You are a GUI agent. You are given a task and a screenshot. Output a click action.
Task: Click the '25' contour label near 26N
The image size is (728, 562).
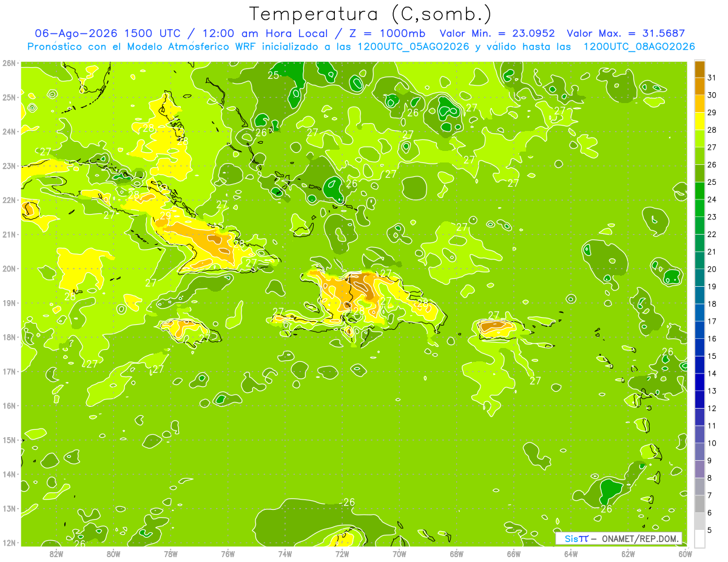pos(274,75)
